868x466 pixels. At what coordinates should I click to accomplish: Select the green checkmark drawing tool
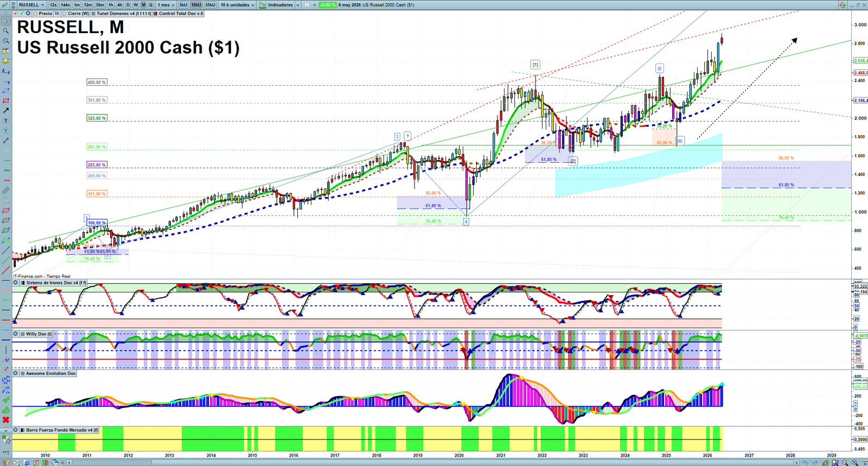coord(5,400)
